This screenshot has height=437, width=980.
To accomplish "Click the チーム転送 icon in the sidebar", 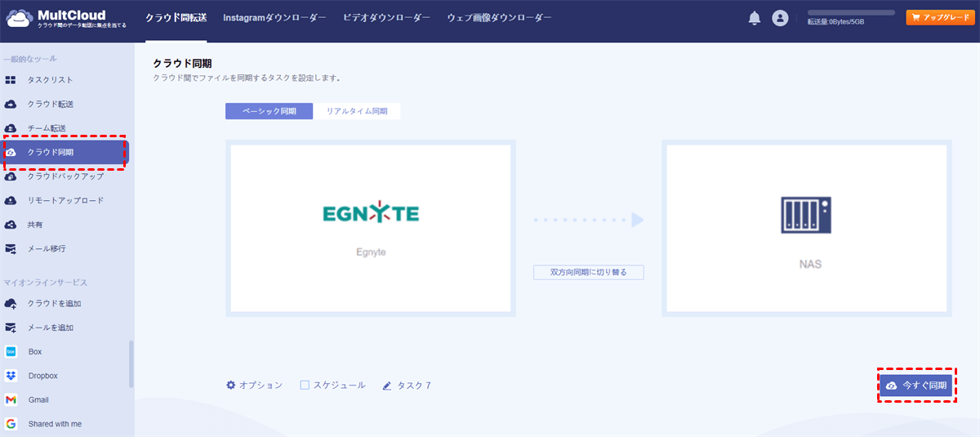I will (11, 128).
